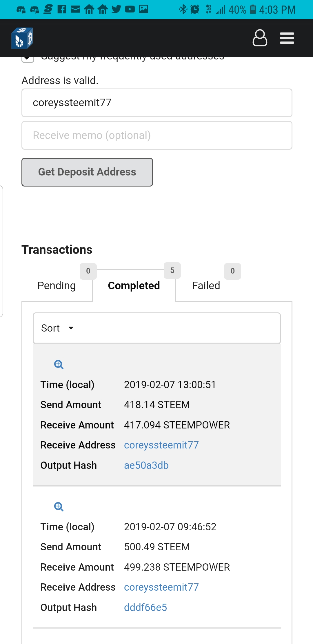Expand details of the 418.14 STEEM transaction
Screen dimensions: 313x644
click(59, 364)
